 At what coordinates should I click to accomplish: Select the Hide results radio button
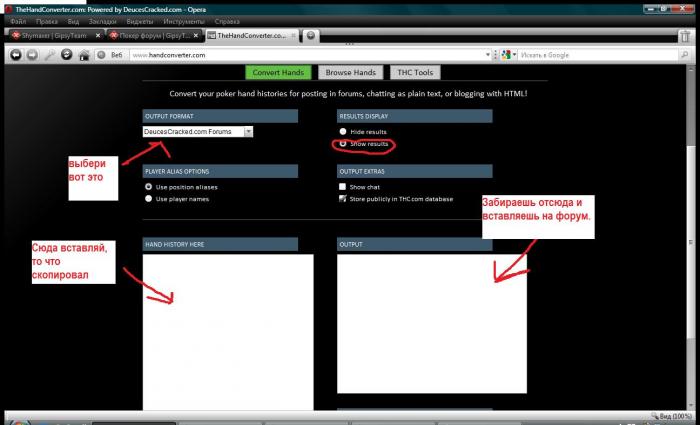[342, 132]
